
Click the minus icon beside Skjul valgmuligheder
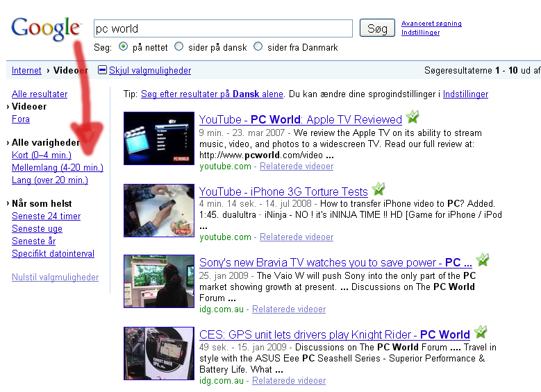(103, 70)
